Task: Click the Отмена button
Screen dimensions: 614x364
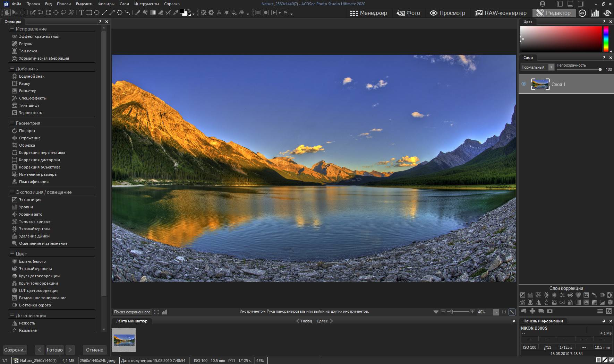Action: coord(94,350)
